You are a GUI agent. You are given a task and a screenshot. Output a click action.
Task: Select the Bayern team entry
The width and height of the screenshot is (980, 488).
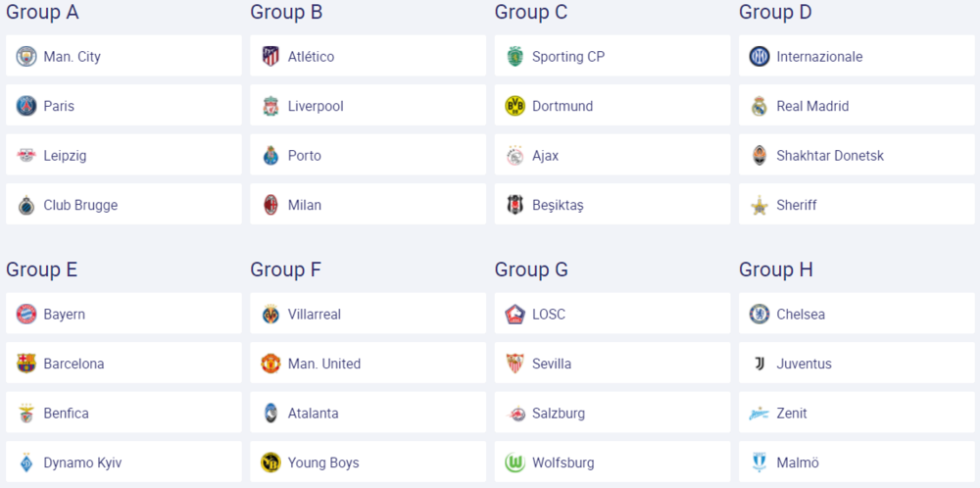(x=64, y=315)
